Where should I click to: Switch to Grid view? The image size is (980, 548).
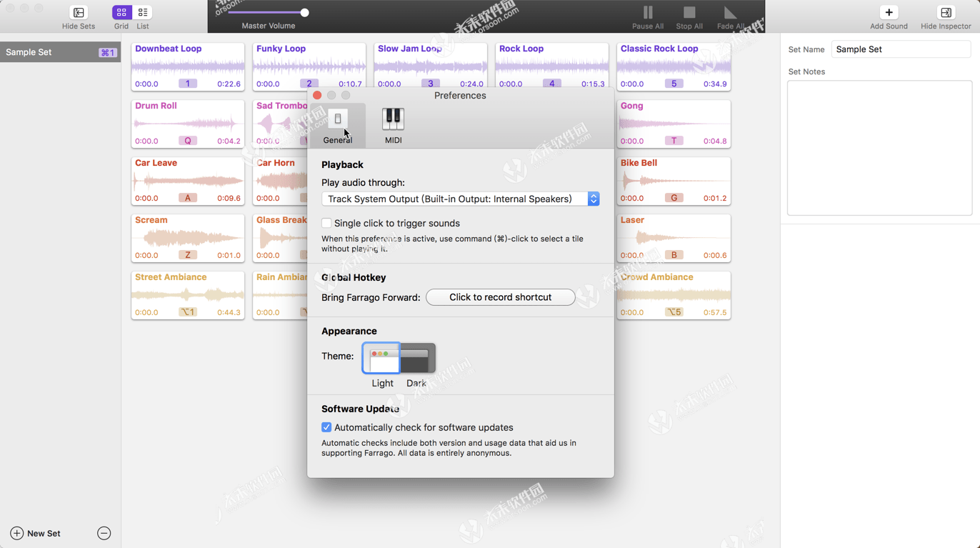(x=121, y=12)
